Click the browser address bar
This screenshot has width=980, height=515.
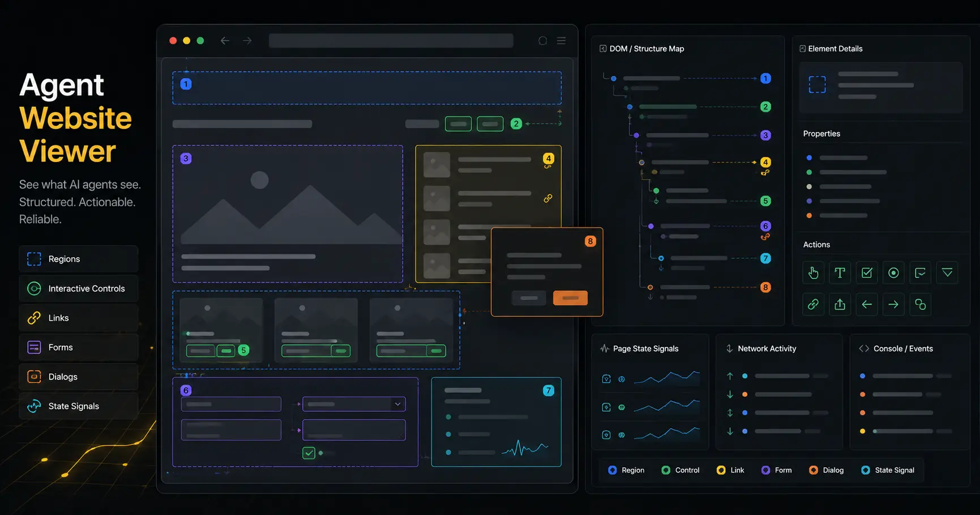(x=391, y=41)
